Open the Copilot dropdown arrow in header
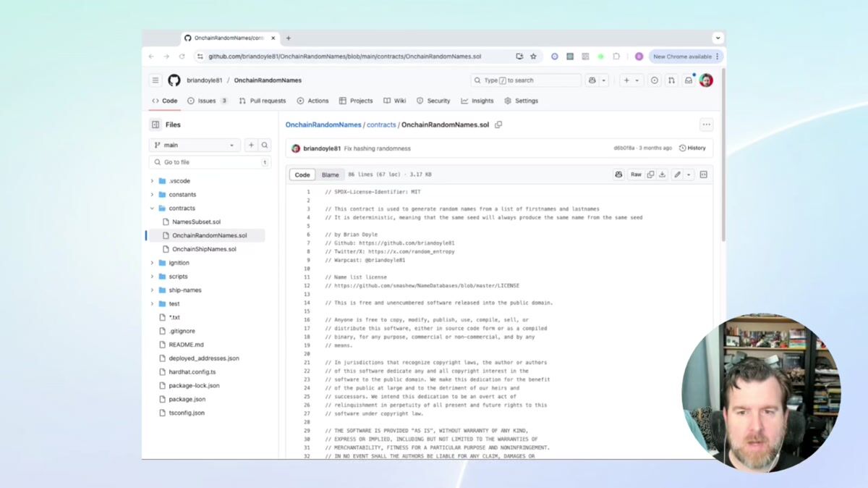The height and width of the screenshot is (488, 868). coord(604,80)
